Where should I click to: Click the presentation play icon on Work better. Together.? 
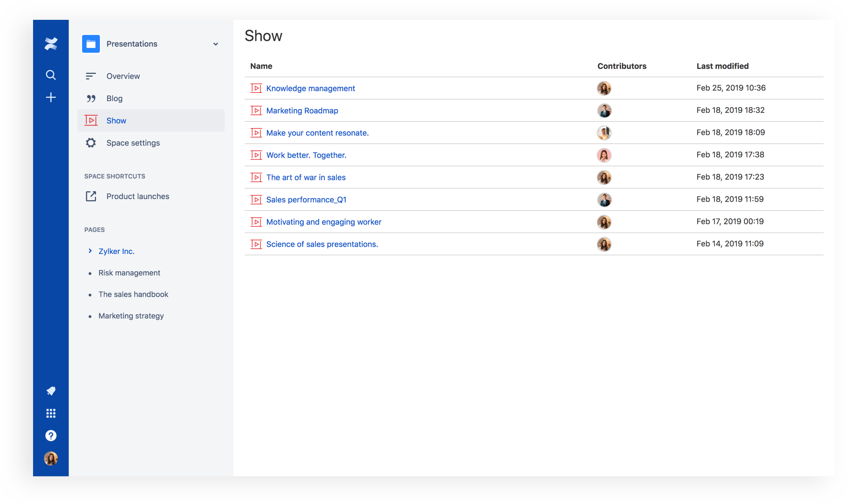256,155
